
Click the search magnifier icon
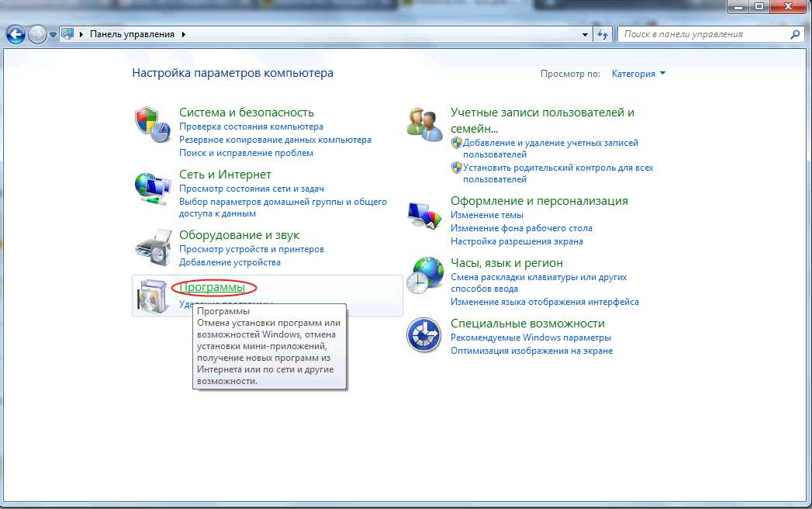pos(795,34)
